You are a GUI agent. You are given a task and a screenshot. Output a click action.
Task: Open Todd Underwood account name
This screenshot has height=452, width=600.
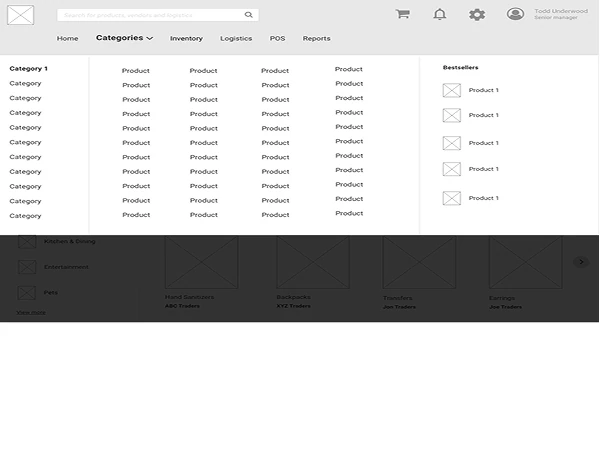(561, 11)
